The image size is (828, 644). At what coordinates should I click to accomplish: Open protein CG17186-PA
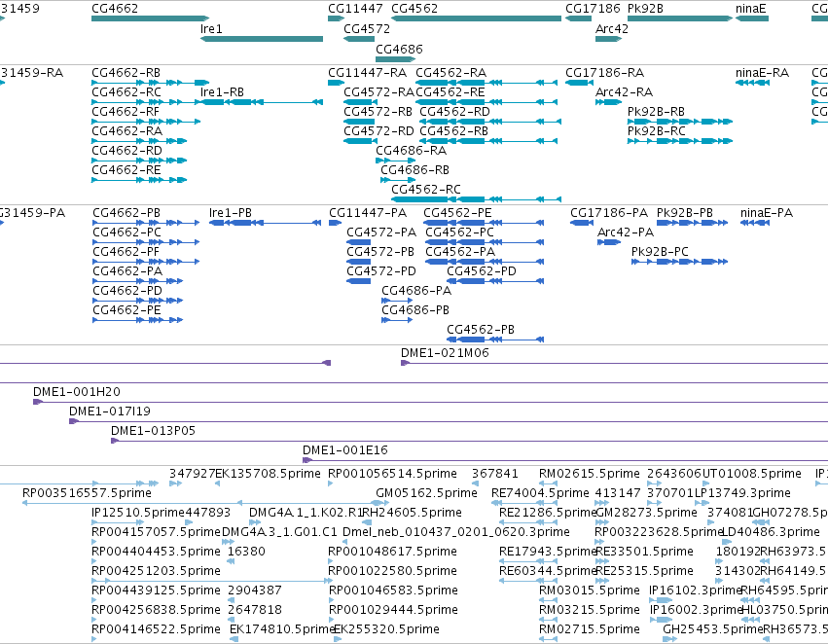pyautogui.click(x=609, y=213)
